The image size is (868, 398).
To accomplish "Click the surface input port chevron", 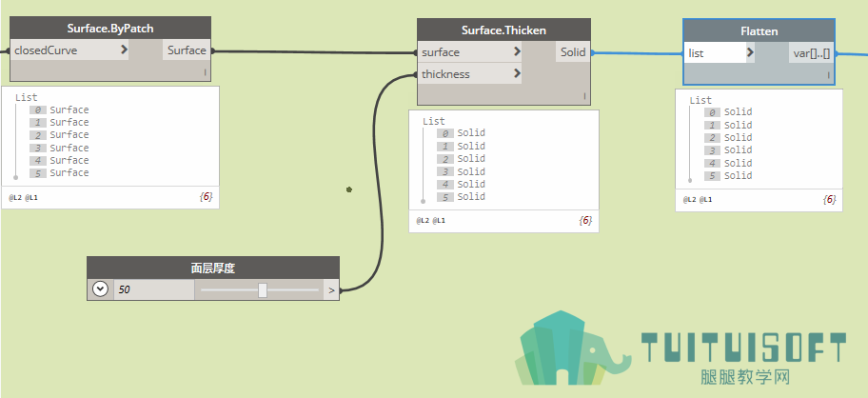I will click(x=517, y=51).
